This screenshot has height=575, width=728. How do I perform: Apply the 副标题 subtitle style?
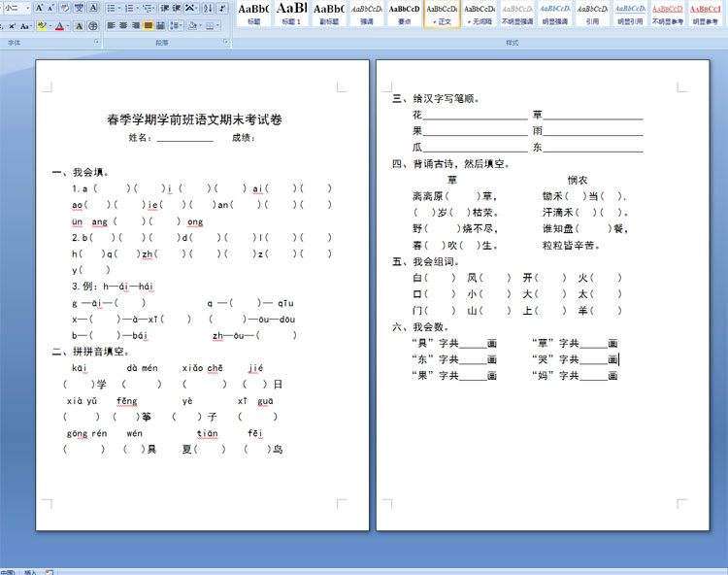329,14
